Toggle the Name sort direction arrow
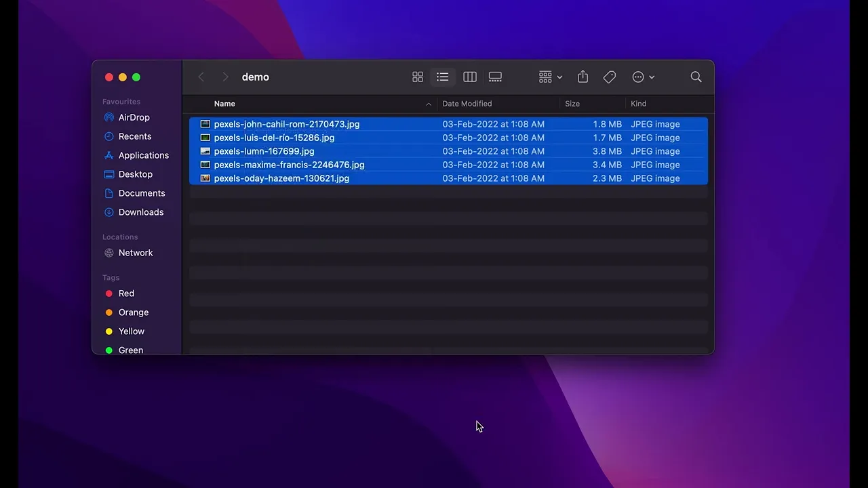868x488 pixels. (429, 104)
